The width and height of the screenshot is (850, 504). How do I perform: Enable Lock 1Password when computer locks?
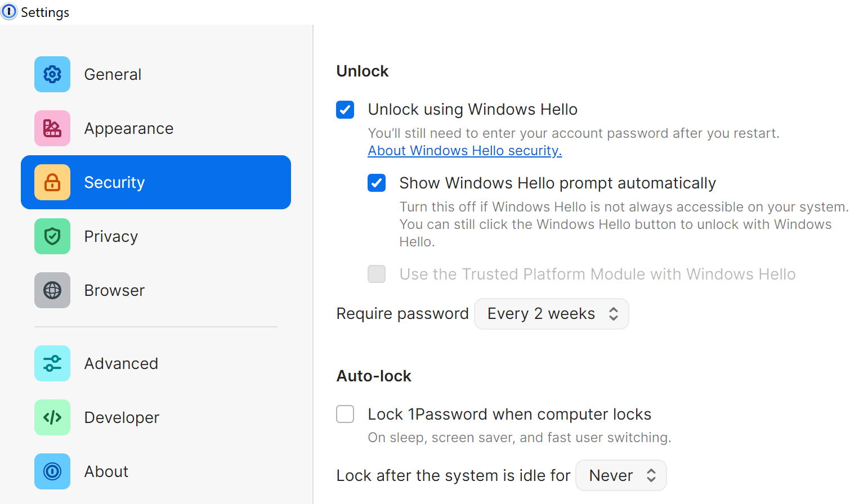click(345, 413)
